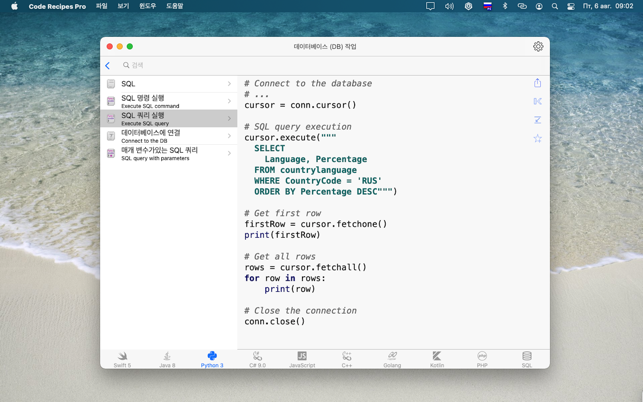The image size is (643, 402).
Task: Toggle the Bluetooth icon in menu bar
Action: pos(505,6)
